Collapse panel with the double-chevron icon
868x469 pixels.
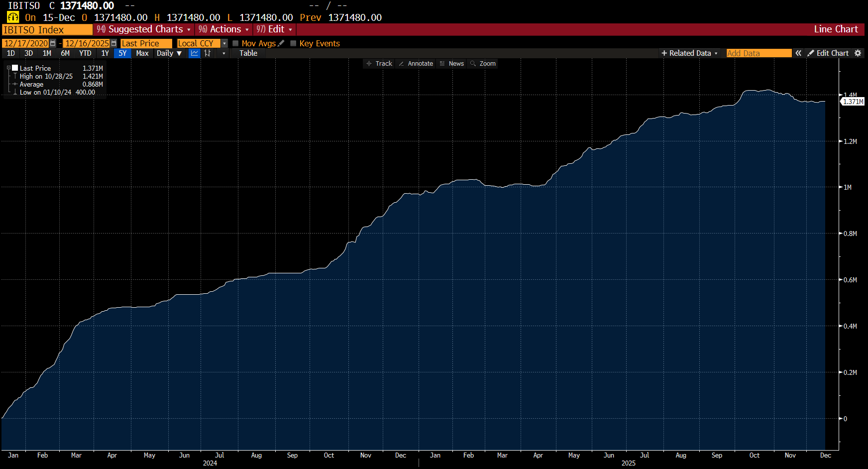pos(798,53)
